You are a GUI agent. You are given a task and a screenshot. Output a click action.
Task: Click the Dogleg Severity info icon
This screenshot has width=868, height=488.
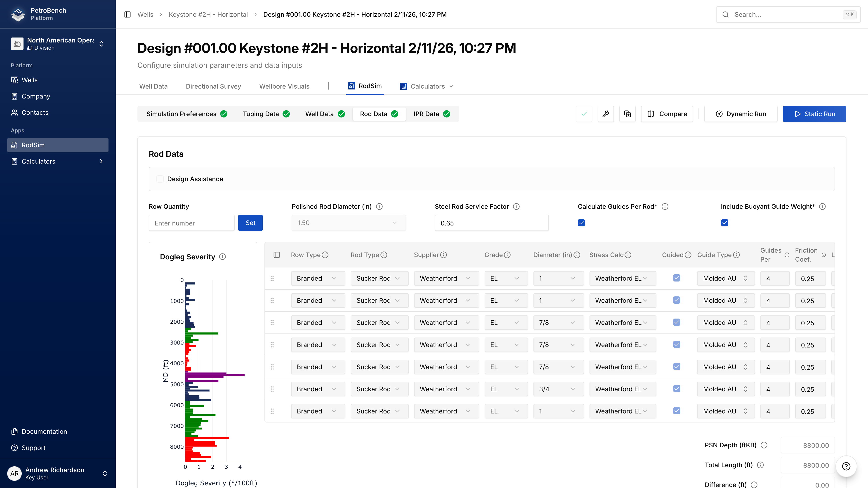click(222, 257)
